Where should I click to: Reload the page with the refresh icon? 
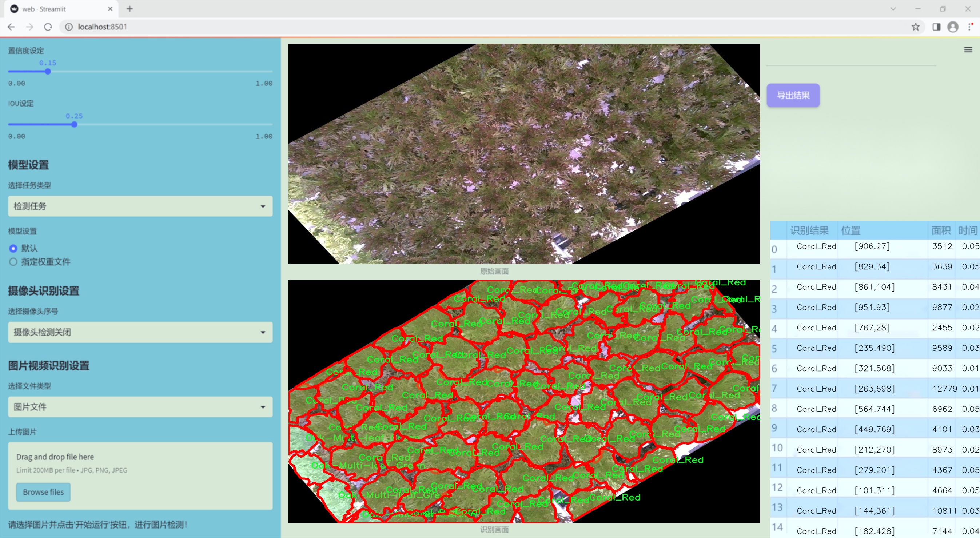(x=48, y=27)
